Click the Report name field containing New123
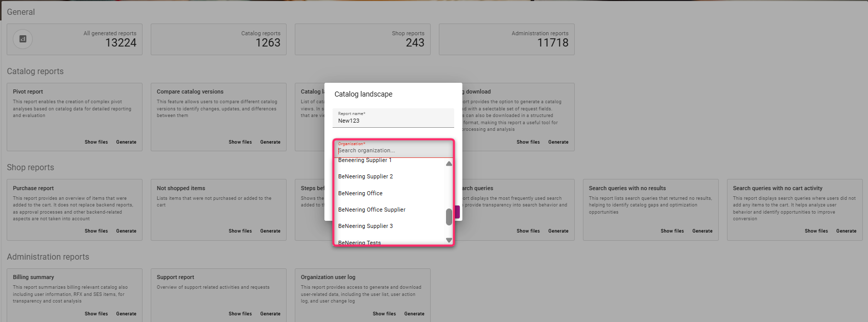 pyautogui.click(x=392, y=121)
